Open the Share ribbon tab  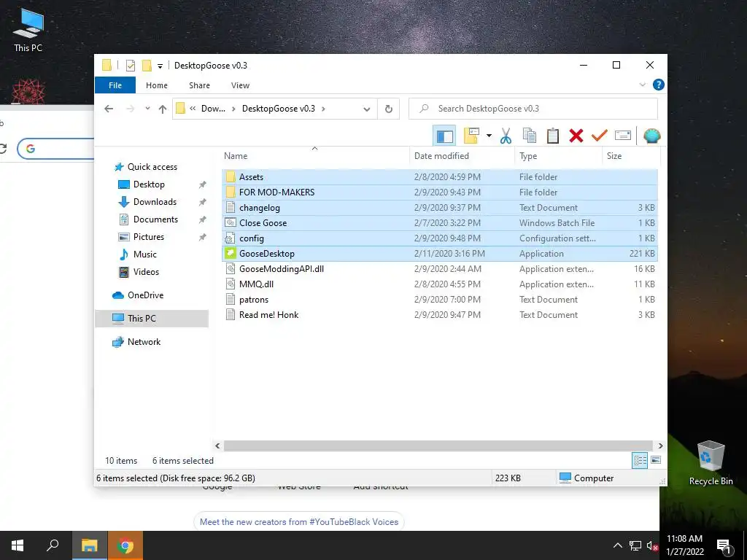[x=199, y=85]
